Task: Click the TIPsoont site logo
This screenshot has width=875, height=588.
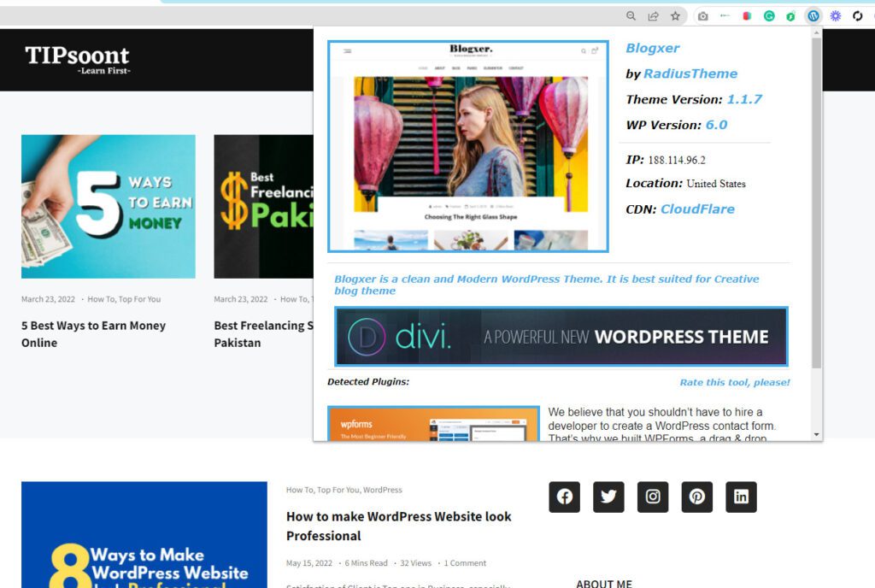Action: [x=77, y=59]
